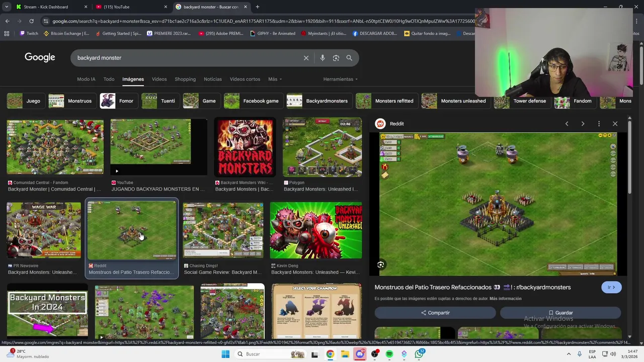Image resolution: width=644 pixels, height=362 pixels.
Task: Show next image in preview panel
Action: pyautogui.click(x=583, y=124)
